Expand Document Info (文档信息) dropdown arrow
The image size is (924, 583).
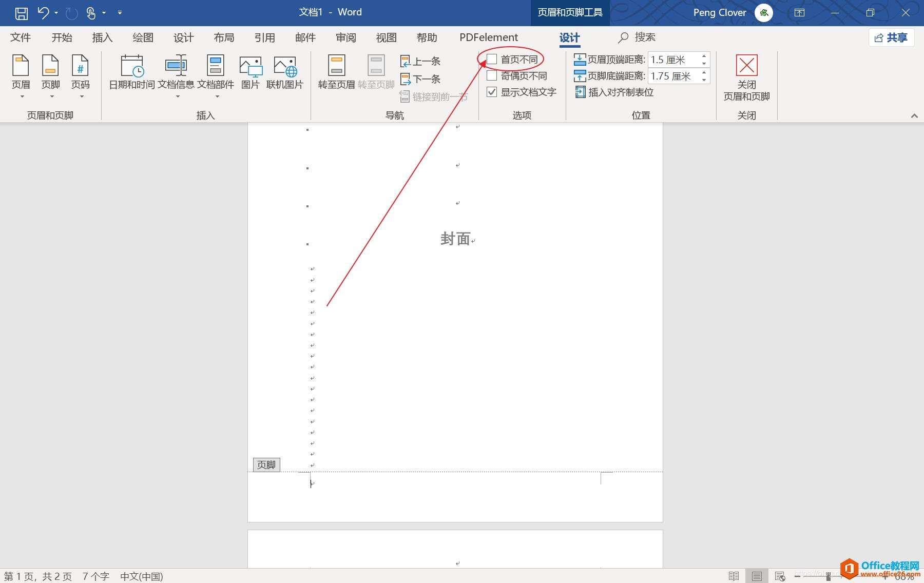(x=177, y=96)
